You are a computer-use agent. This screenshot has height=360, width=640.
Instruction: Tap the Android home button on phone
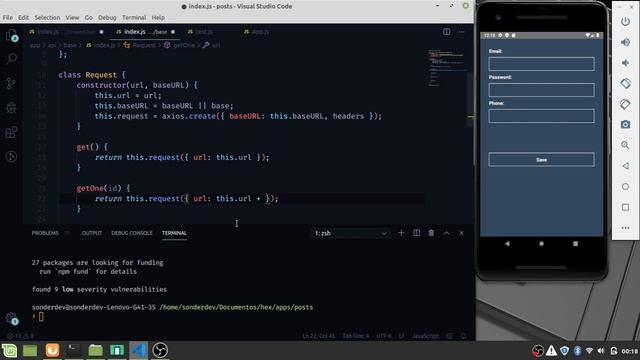tap(541, 244)
